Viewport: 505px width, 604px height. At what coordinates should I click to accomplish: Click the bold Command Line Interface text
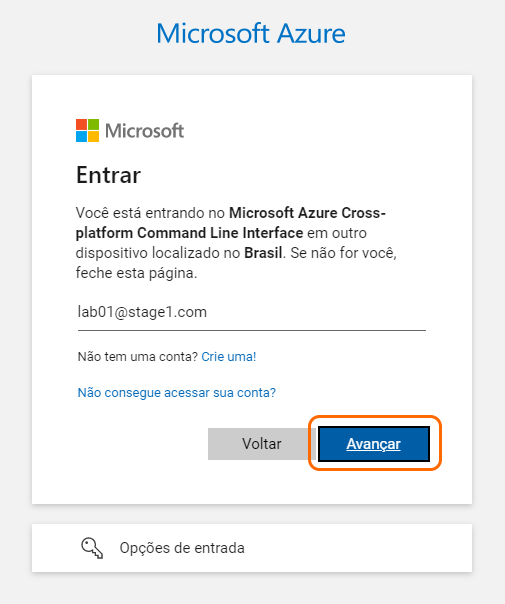[x=220, y=233]
